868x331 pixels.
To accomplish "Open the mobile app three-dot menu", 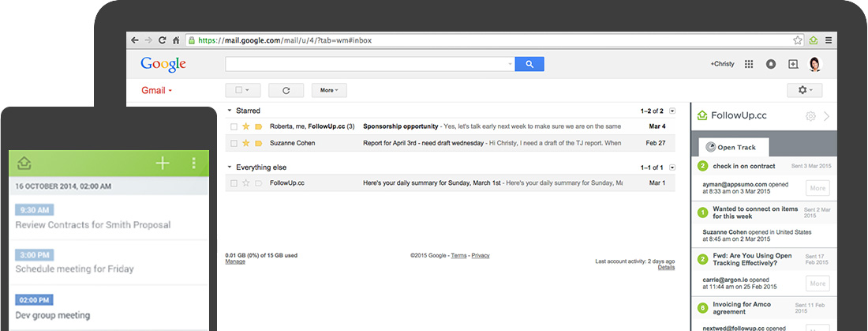I will pyautogui.click(x=193, y=164).
